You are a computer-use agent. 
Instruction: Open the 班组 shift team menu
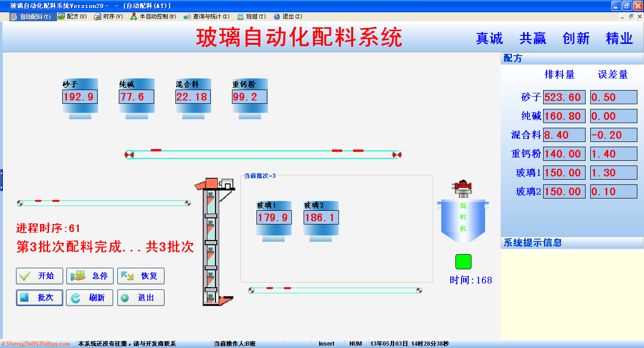(251, 17)
